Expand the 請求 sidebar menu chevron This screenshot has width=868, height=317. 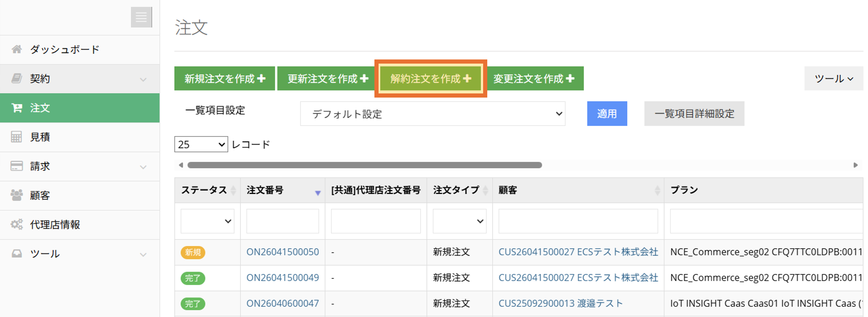pos(143,167)
